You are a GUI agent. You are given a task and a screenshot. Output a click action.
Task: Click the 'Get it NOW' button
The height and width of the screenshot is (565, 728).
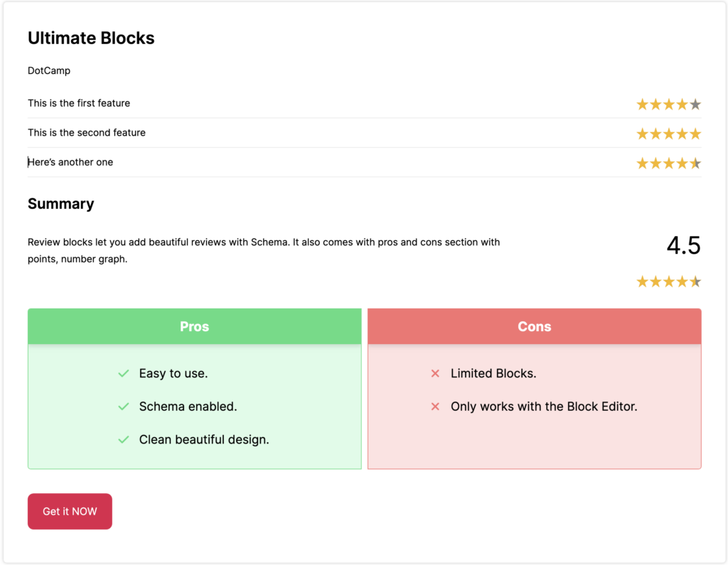pyautogui.click(x=69, y=511)
